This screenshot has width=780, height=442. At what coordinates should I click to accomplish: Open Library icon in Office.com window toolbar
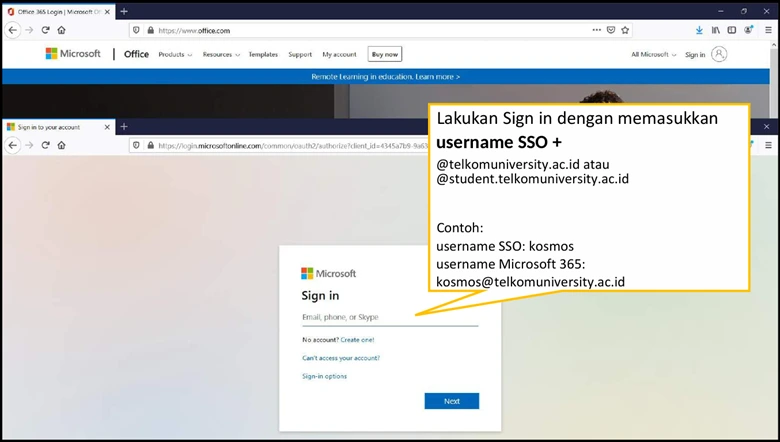point(715,30)
